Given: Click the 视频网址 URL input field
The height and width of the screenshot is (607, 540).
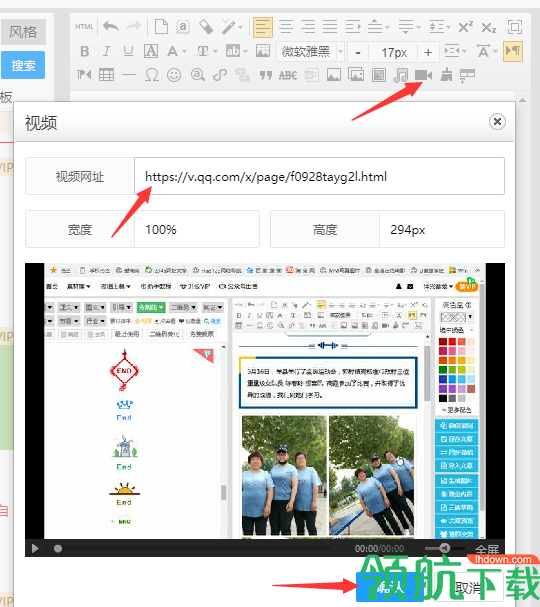Looking at the screenshot, I should [319, 176].
